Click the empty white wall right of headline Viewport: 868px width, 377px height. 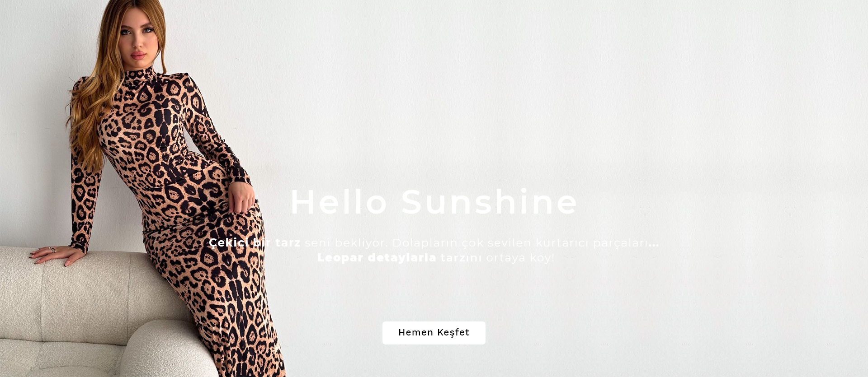click(x=723, y=201)
